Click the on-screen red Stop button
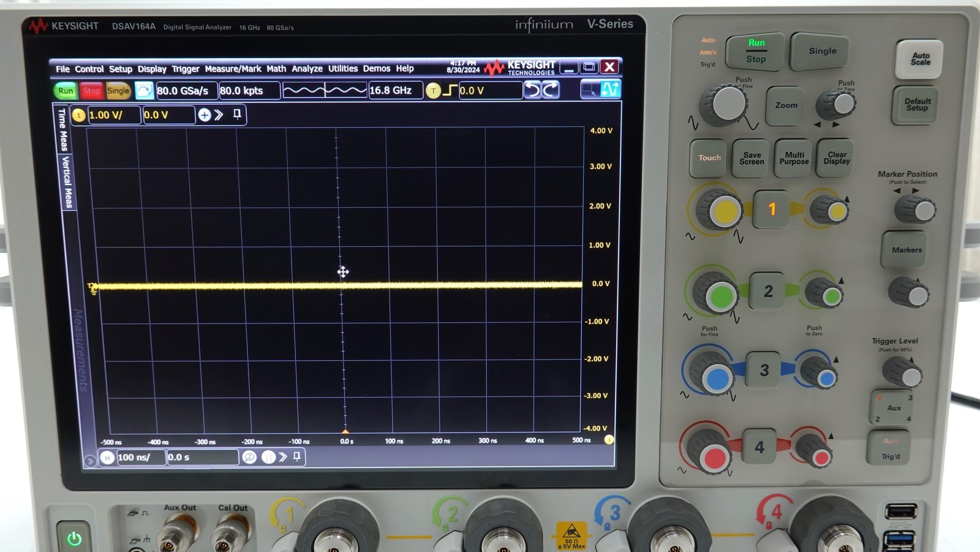This screenshot has width=980, height=552. (x=92, y=91)
